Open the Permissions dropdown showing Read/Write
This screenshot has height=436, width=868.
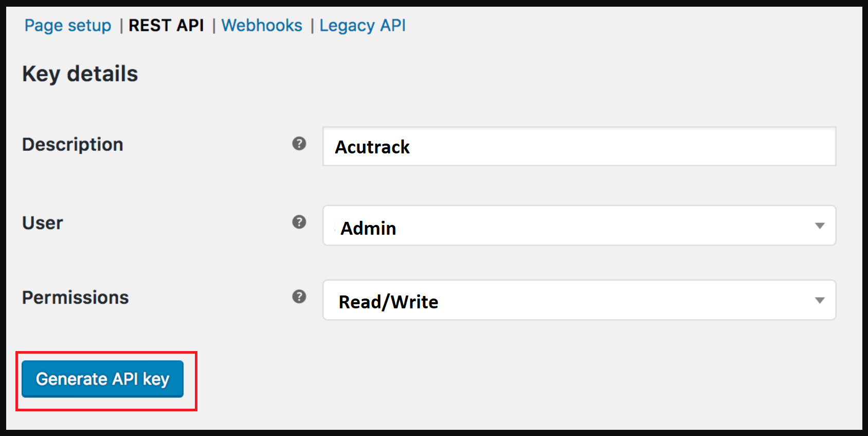click(x=579, y=300)
